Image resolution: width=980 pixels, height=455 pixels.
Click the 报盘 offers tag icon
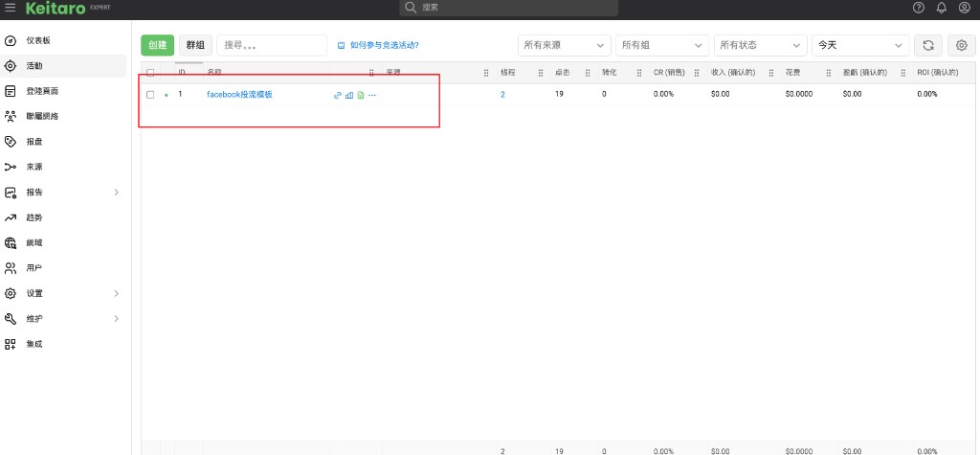coord(11,142)
